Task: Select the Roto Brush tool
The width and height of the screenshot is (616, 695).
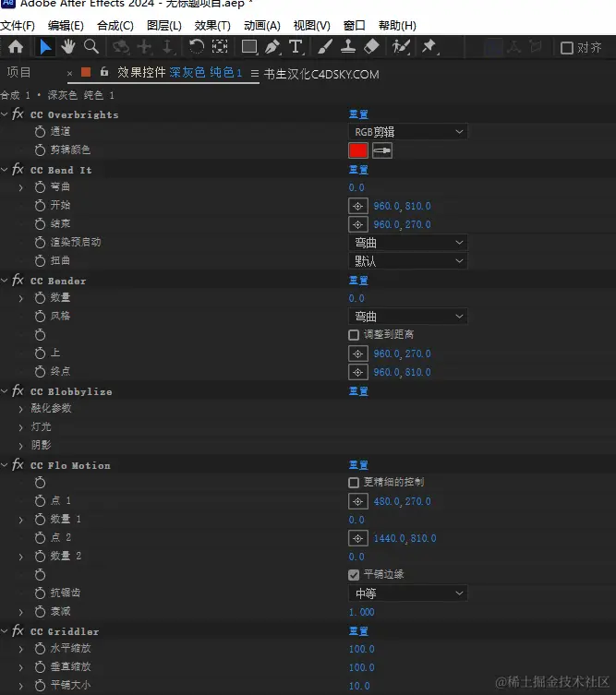Action: 401,46
